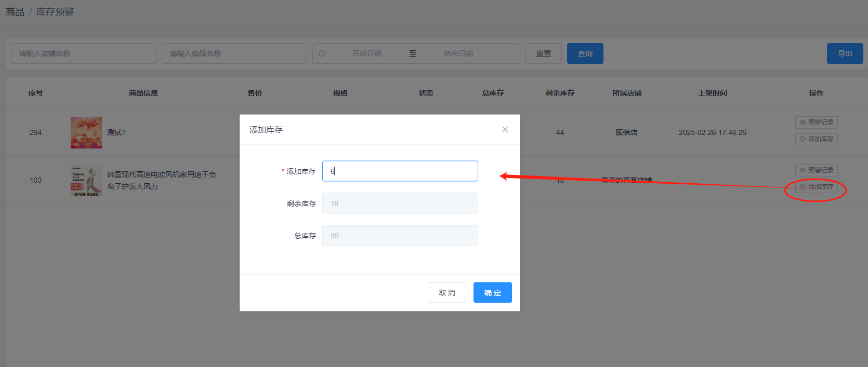Confirm adding stock with 确定
Screen dimensions: 868x367
[x=492, y=293]
